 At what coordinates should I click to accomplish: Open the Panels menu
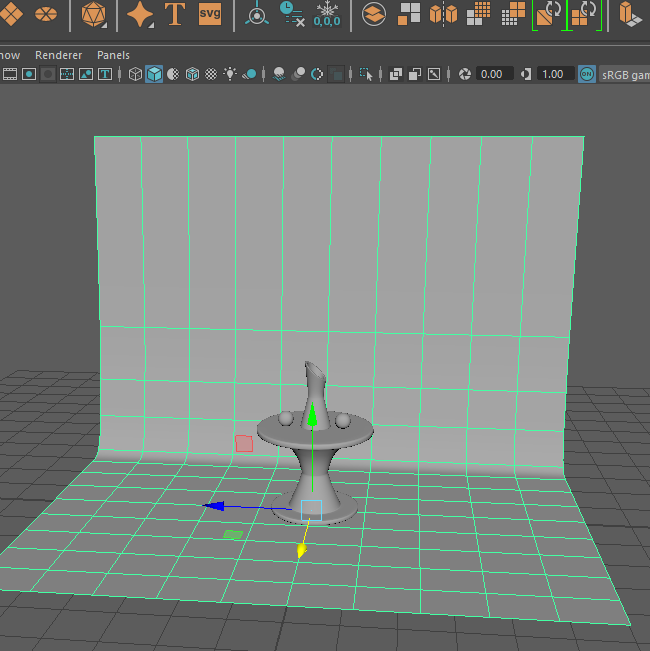113,55
